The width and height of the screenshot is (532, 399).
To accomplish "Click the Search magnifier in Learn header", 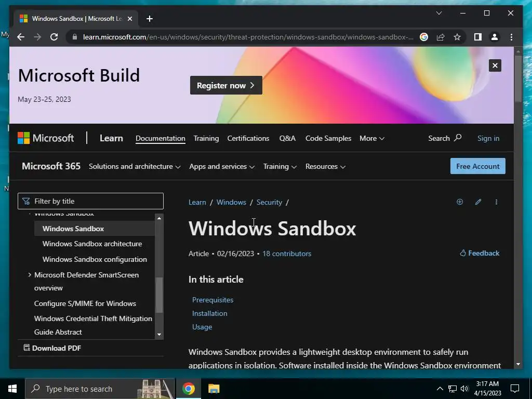I will tap(445, 138).
